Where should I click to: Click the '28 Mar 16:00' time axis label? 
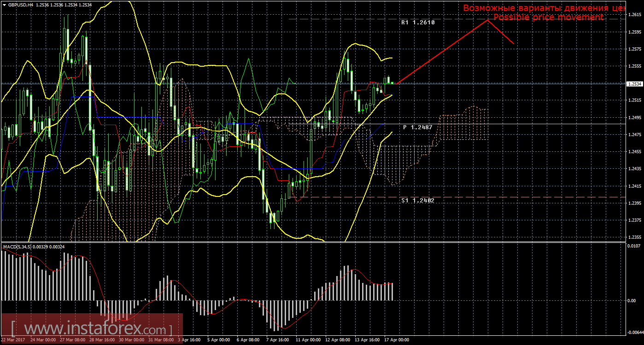(102, 340)
